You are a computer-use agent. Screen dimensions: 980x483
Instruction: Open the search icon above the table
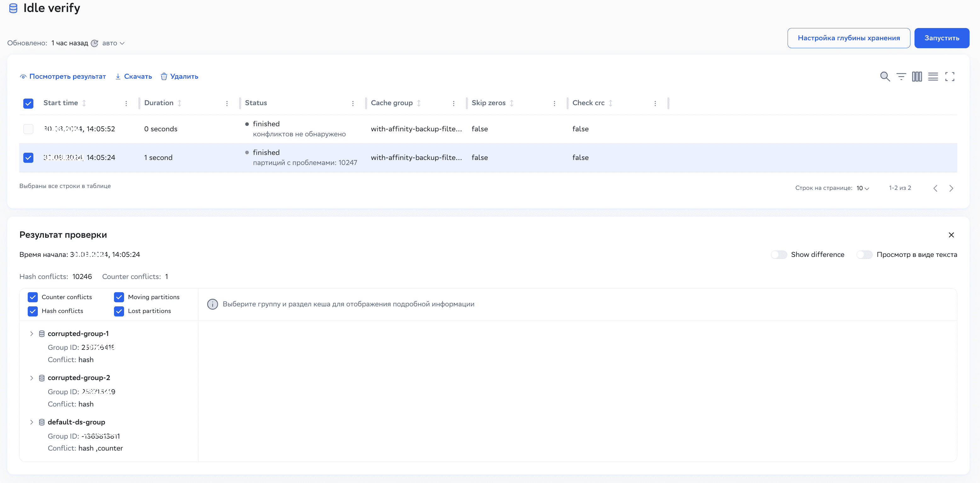pos(885,77)
